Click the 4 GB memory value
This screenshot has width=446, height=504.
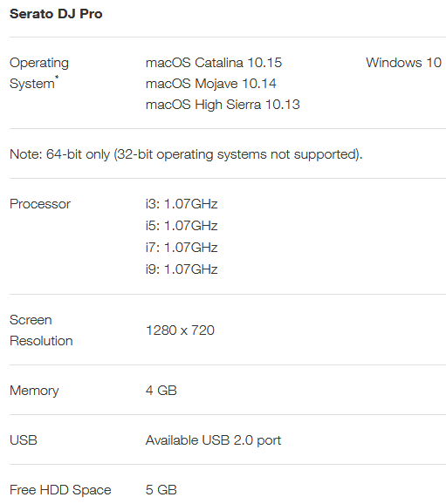click(x=161, y=391)
